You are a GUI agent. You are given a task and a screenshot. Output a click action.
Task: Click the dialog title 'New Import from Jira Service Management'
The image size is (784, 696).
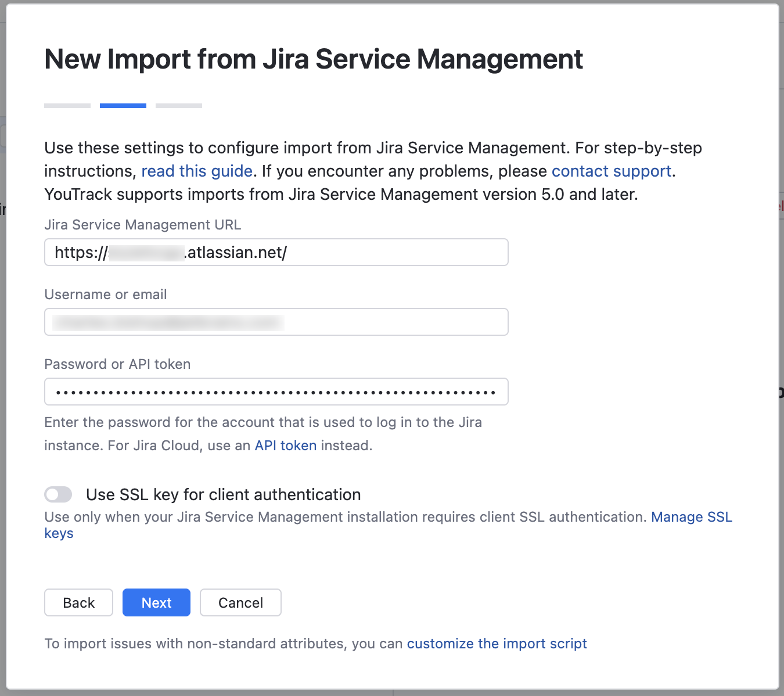coord(314,59)
